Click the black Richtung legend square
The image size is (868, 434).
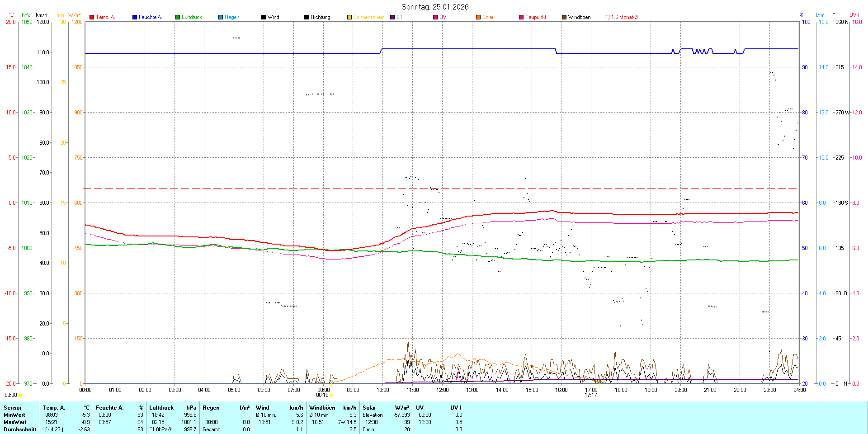click(307, 17)
